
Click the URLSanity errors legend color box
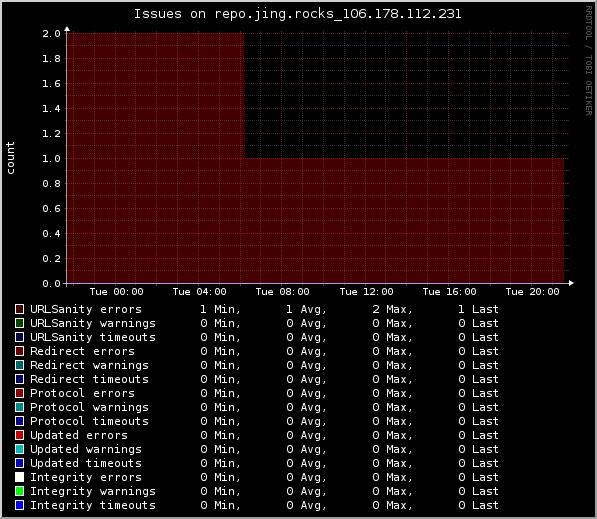point(19,309)
